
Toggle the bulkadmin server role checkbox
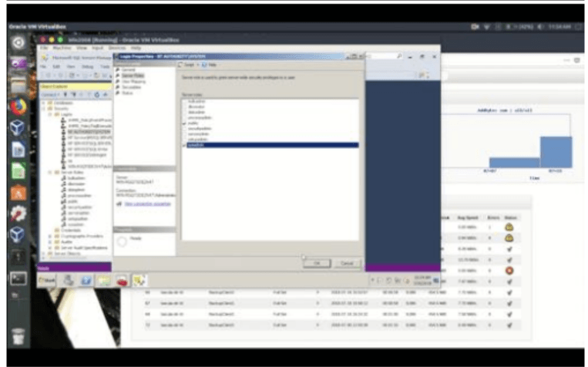pos(184,101)
